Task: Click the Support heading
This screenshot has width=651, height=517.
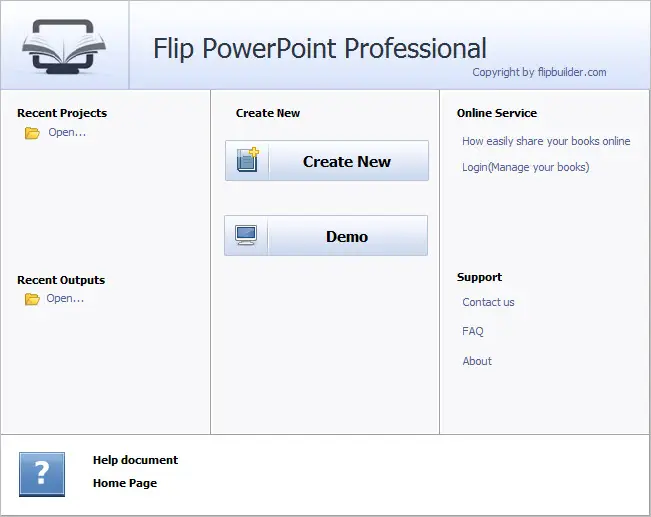Action: (479, 277)
